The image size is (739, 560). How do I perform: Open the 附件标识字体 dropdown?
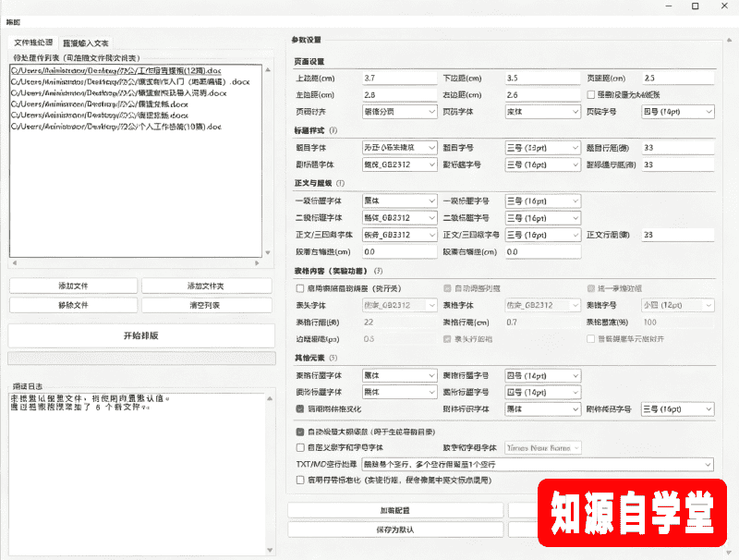click(542, 409)
